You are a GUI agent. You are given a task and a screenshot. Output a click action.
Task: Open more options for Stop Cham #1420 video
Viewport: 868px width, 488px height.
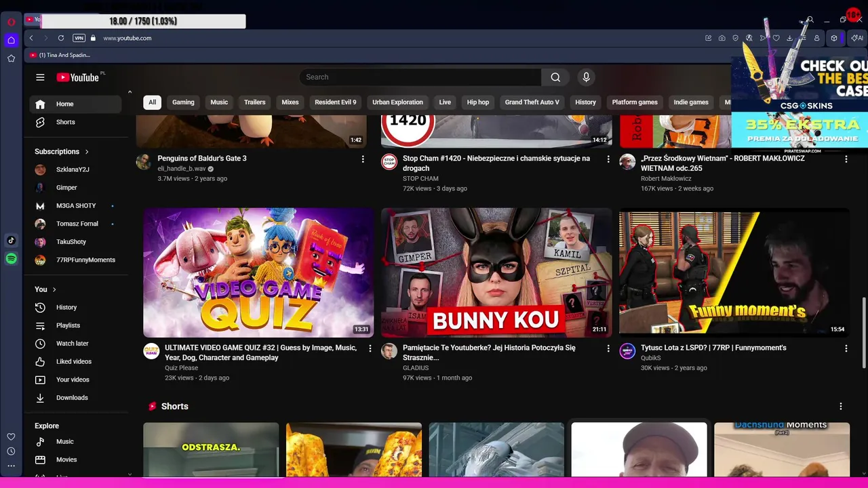[608, 159]
